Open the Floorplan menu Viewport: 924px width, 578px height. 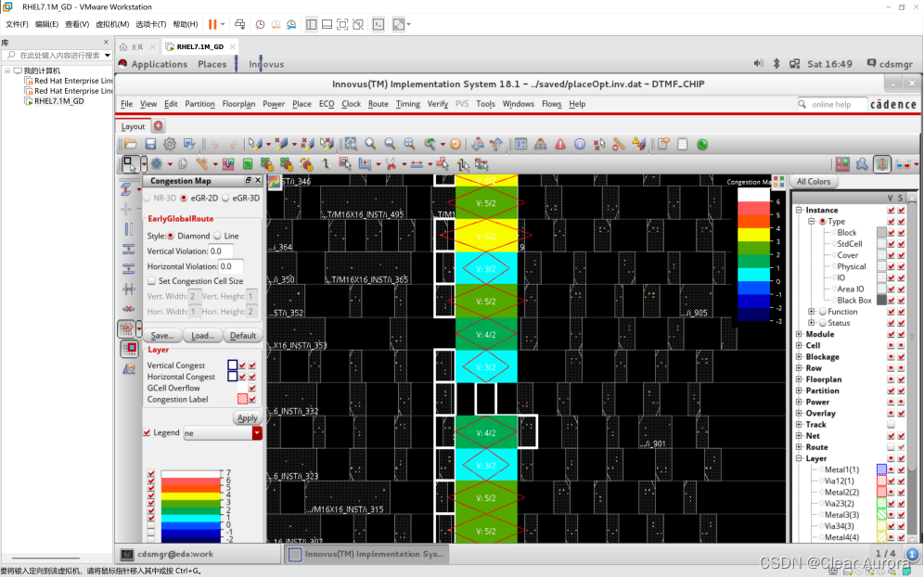point(238,104)
